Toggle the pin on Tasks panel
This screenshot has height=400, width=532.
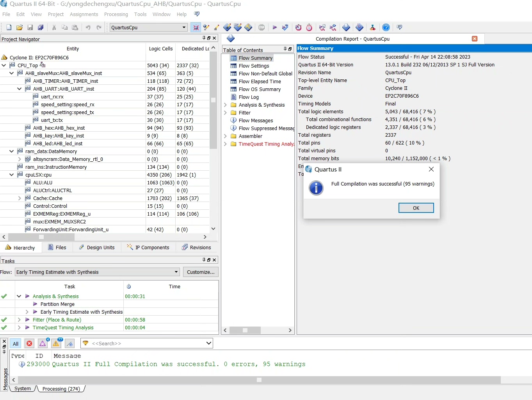[x=204, y=260]
